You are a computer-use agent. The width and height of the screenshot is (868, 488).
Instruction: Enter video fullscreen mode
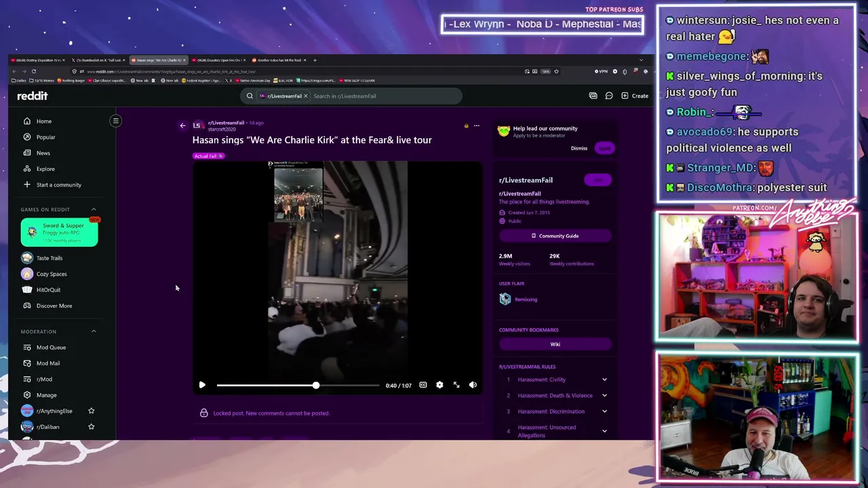456,385
